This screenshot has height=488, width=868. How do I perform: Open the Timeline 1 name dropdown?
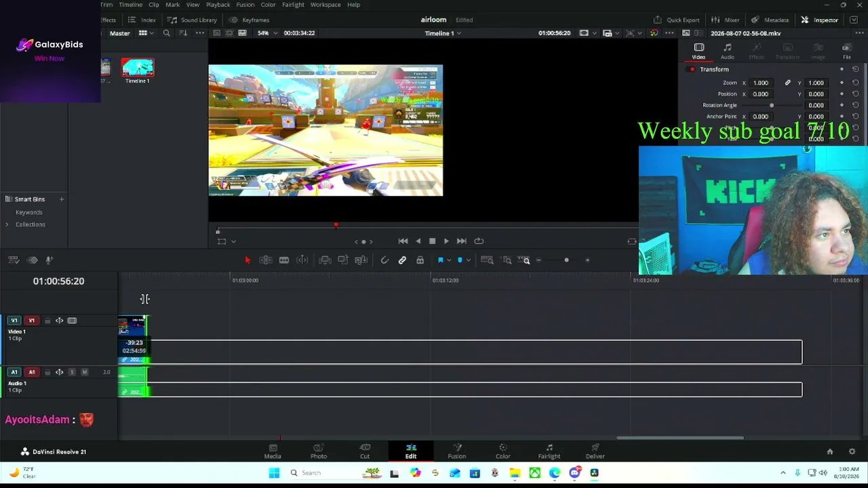point(443,33)
